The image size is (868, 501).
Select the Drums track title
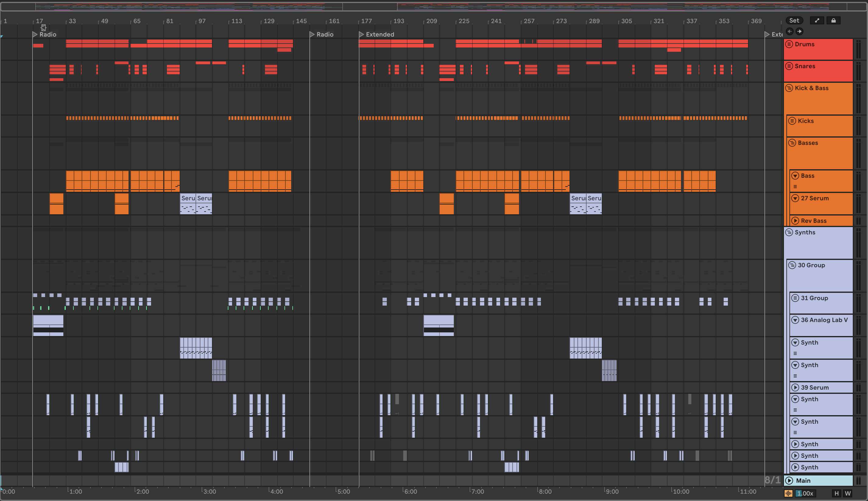(x=805, y=44)
